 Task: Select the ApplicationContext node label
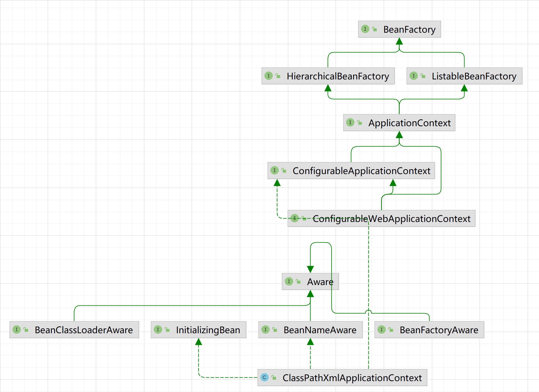[409, 123]
